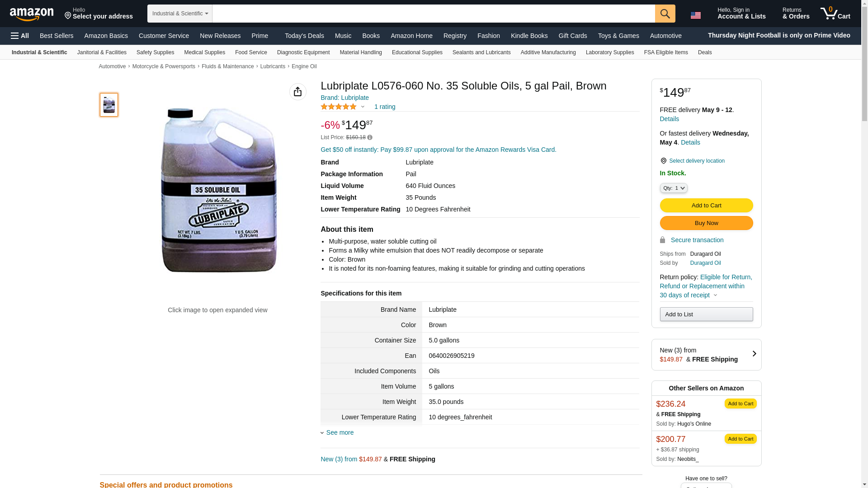Click the List Price info icon
Screen dimensions: 868x488
[x=370, y=137]
